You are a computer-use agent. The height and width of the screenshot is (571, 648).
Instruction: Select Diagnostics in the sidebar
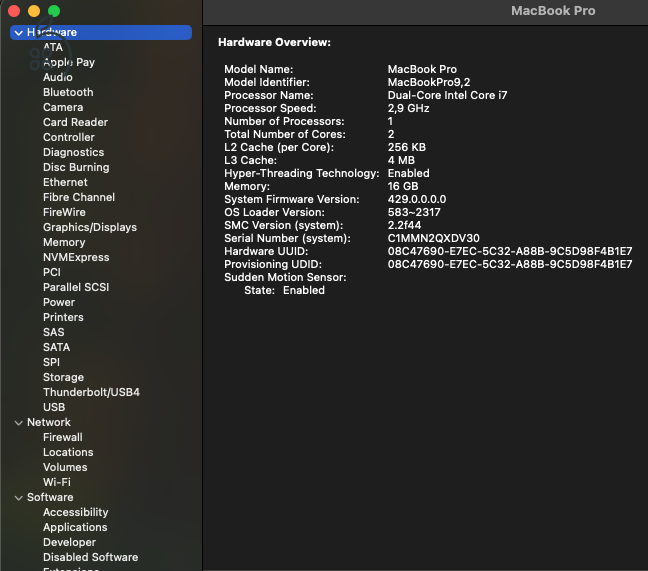point(74,152)
